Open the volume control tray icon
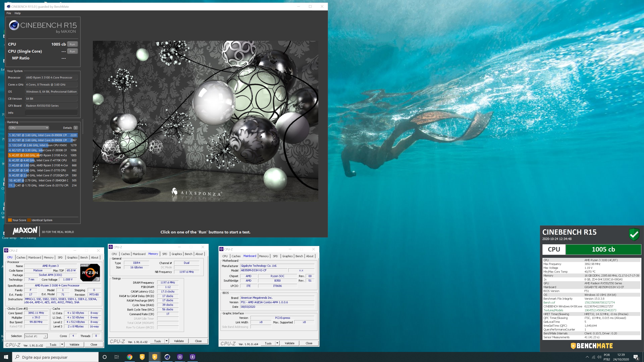 (x=599, y=357)
